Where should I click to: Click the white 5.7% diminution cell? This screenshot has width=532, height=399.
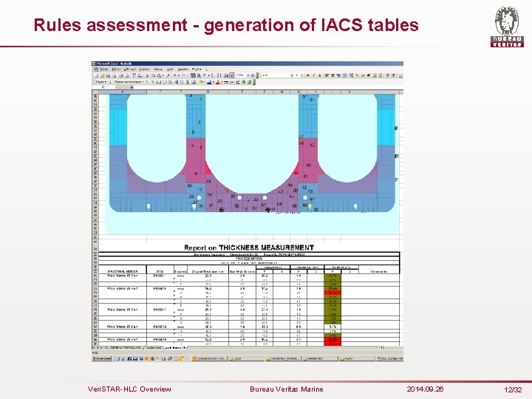tap(332, 327)
